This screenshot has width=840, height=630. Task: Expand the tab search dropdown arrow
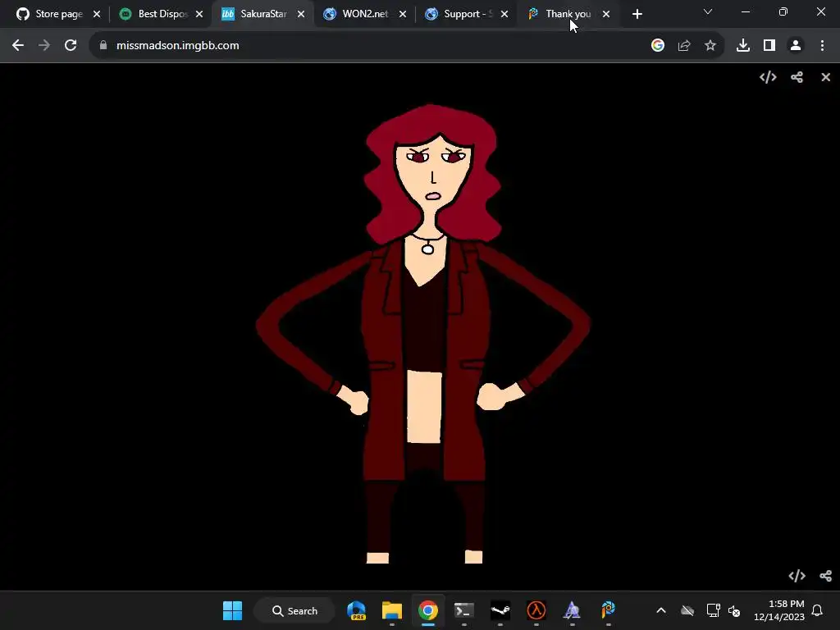[x=708, y=12]
